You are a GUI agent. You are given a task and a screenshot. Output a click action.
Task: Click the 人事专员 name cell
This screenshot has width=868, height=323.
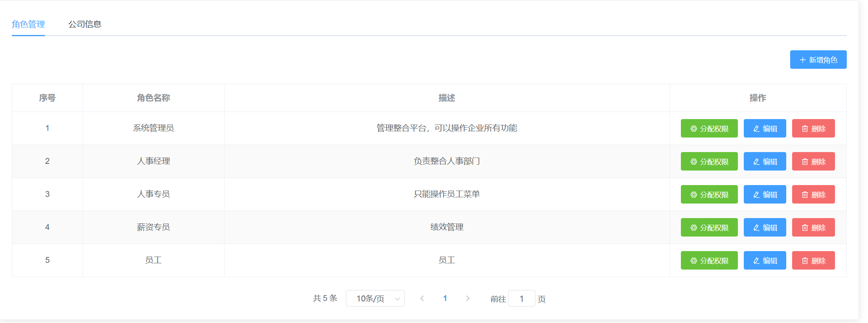coord(153,194)
